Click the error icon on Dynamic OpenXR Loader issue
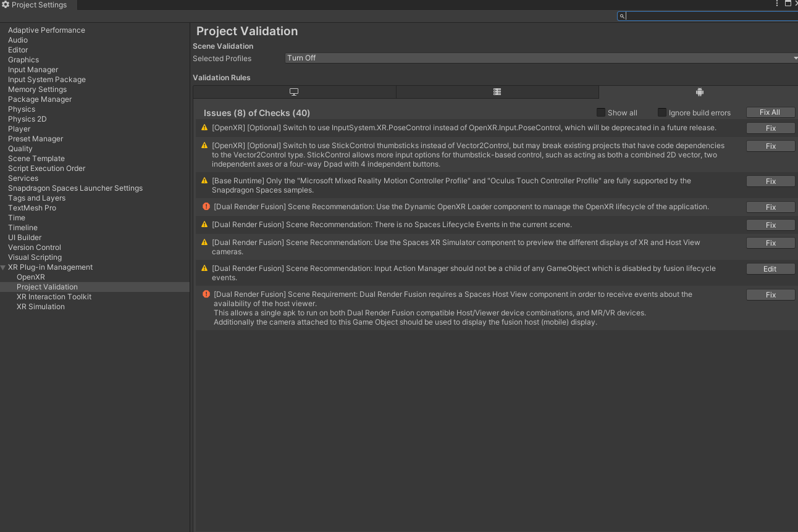This screenshot has height=532, width=798. (x=206, y=207)
